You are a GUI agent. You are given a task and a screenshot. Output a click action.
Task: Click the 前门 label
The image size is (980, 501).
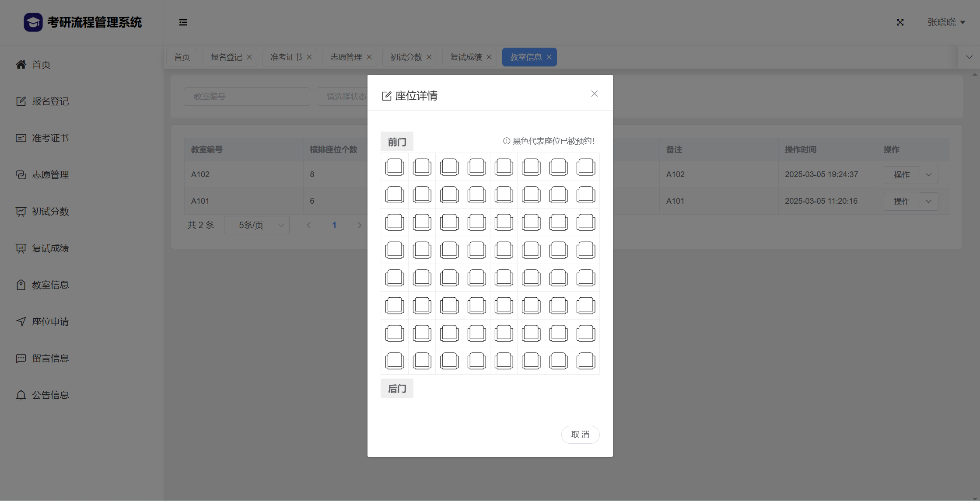[x=397, y=142]
